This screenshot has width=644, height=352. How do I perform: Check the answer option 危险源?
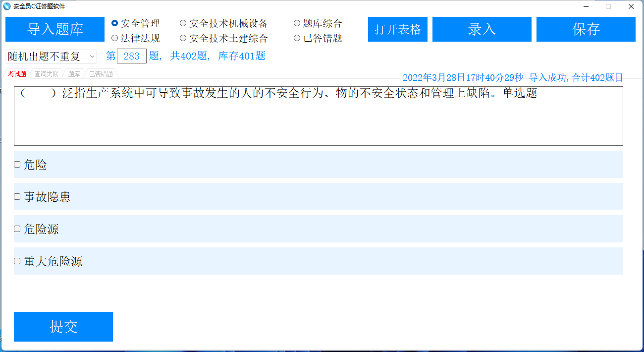pos(17,229)
